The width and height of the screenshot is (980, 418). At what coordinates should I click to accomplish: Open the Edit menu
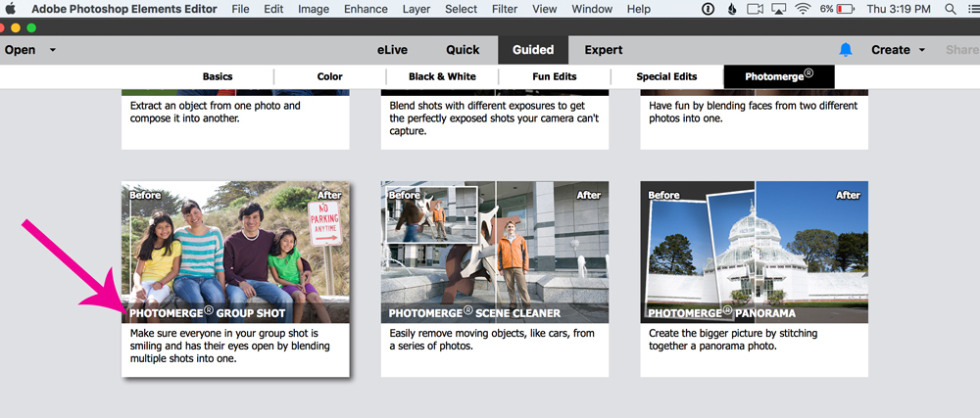coord(273,9)
